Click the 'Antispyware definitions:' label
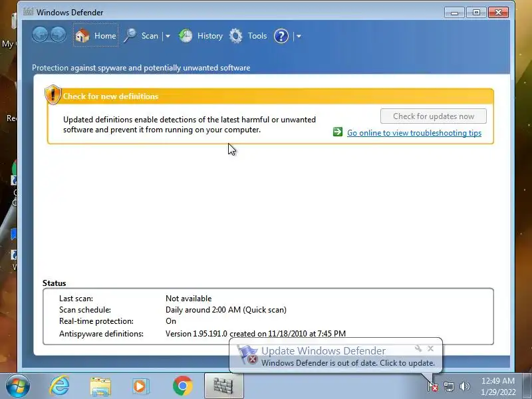The image size is (532, 399). point(101,334)
